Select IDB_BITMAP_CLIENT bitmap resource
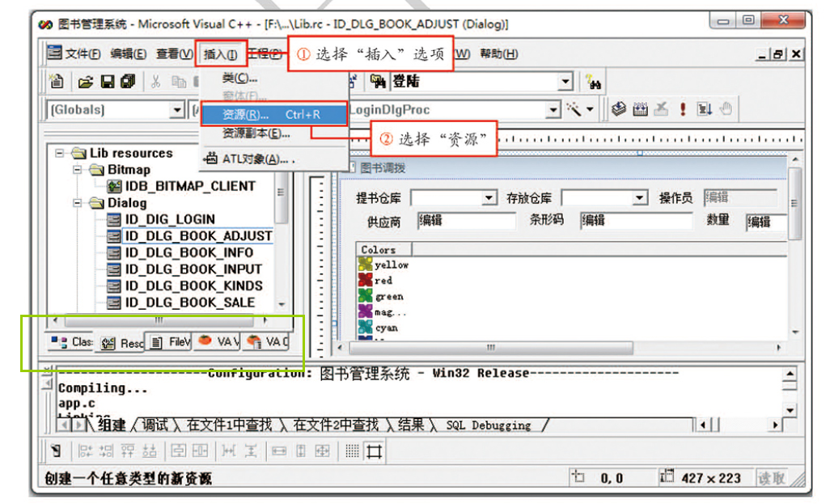The height and width of the screenshot is (504, 830). [190, 186]
